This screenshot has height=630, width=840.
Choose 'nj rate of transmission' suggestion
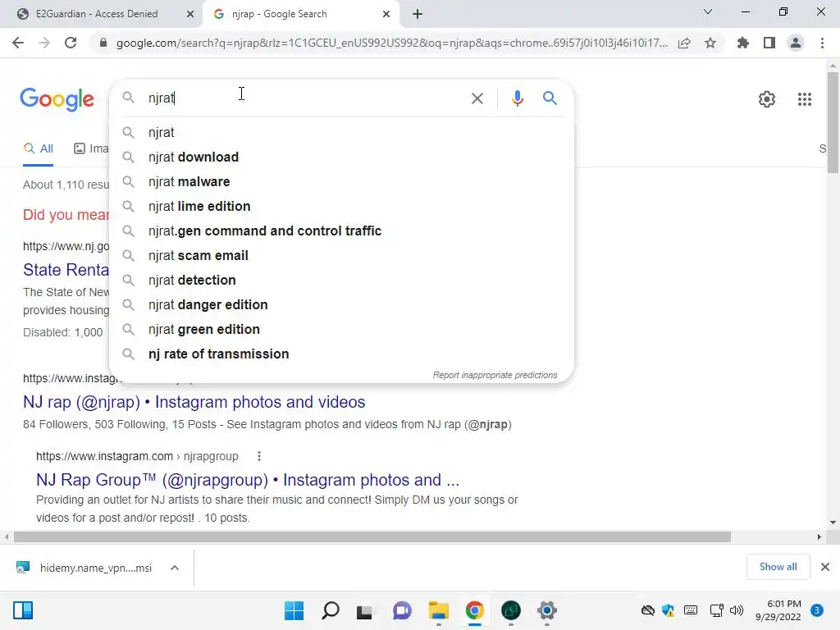[341, 354]
